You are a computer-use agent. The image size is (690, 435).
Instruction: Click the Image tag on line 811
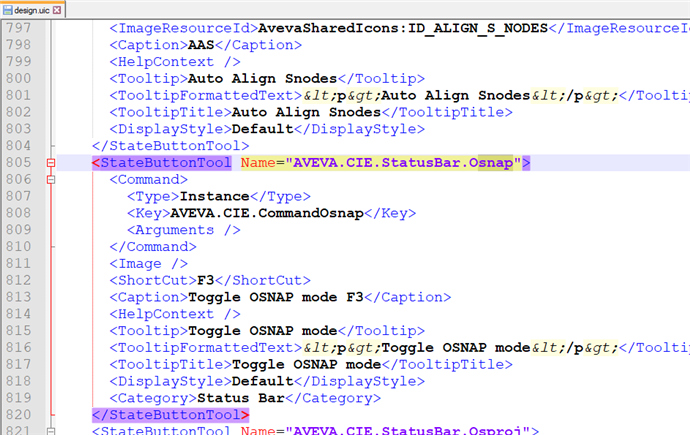coord(148,264)
